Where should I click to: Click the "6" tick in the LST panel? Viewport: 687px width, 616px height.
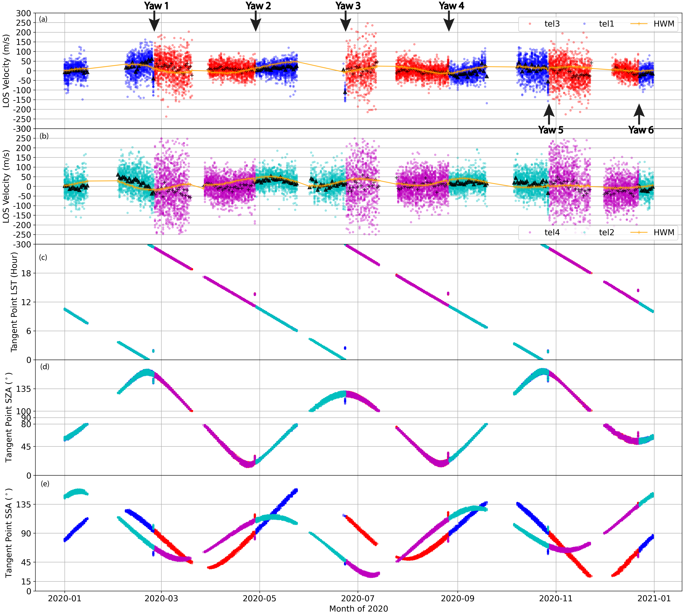(29, 331)
